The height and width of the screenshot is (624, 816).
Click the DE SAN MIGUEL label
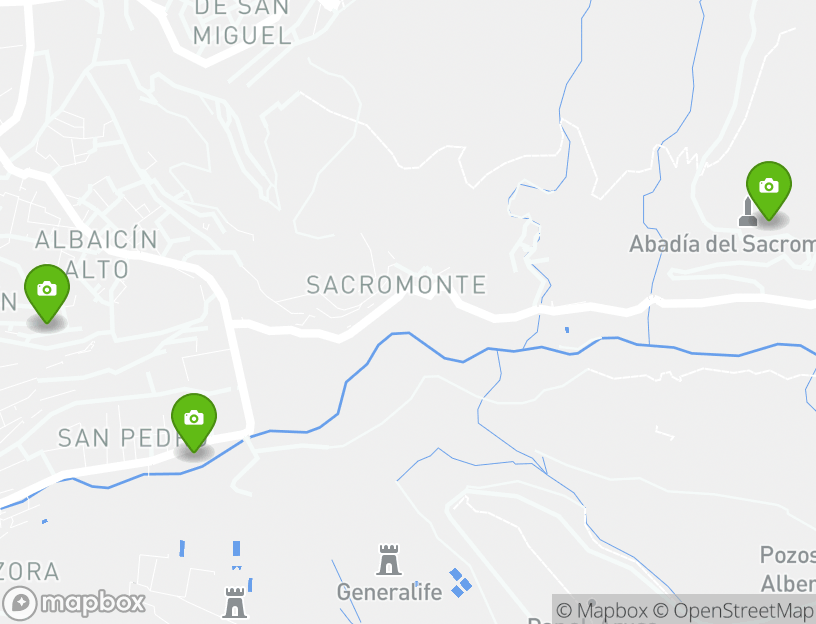coord(242,22)
